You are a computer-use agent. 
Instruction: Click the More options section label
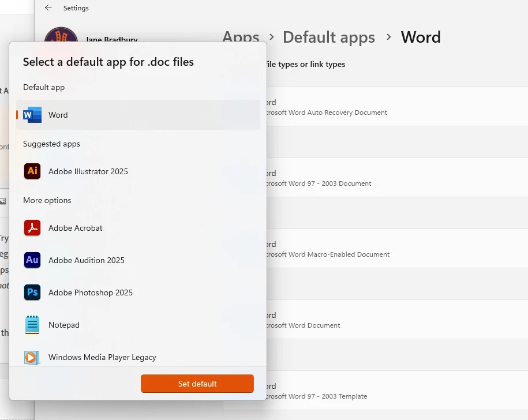[47, 200]
